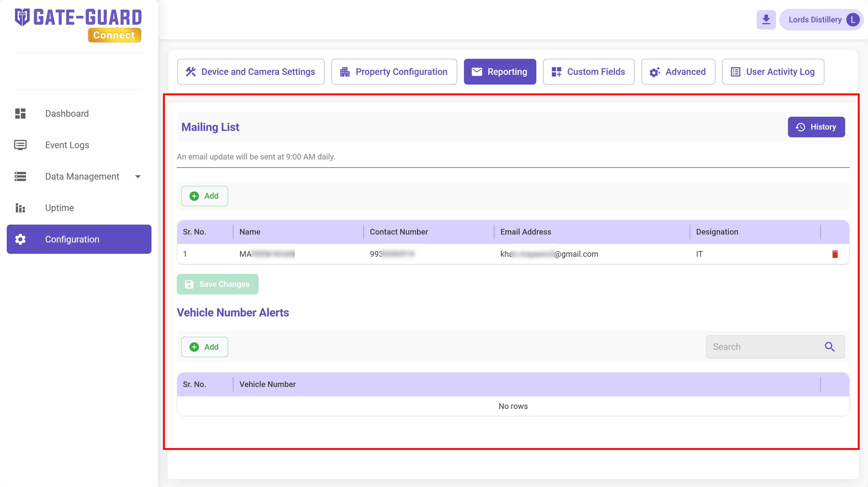Click the Vehicle Number Alerts heading
Viewport: 868px width, 487px height.
coord(232,312)
